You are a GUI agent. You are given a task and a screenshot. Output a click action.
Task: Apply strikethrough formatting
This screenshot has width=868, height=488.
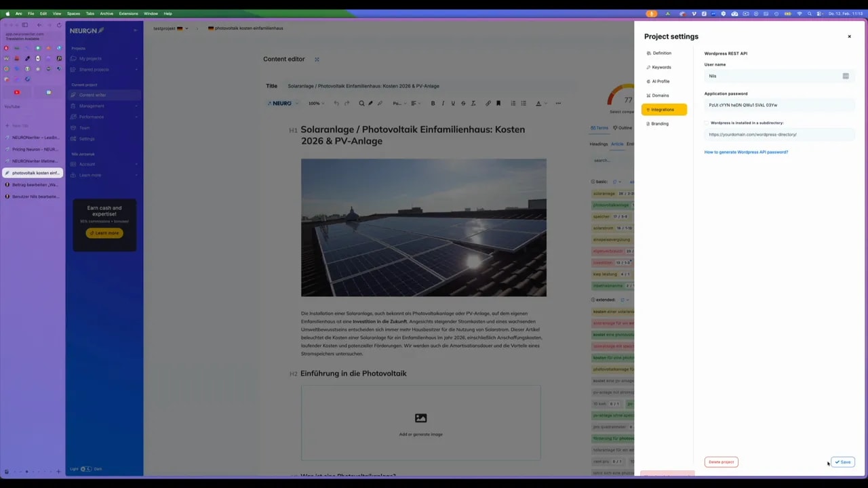coord(462,103)
